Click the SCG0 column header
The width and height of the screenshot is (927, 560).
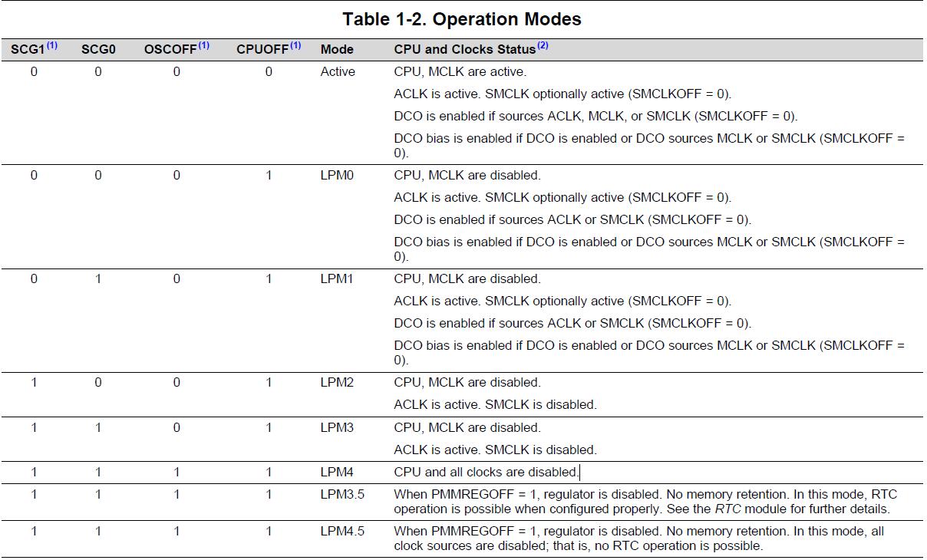coord(98,49)
